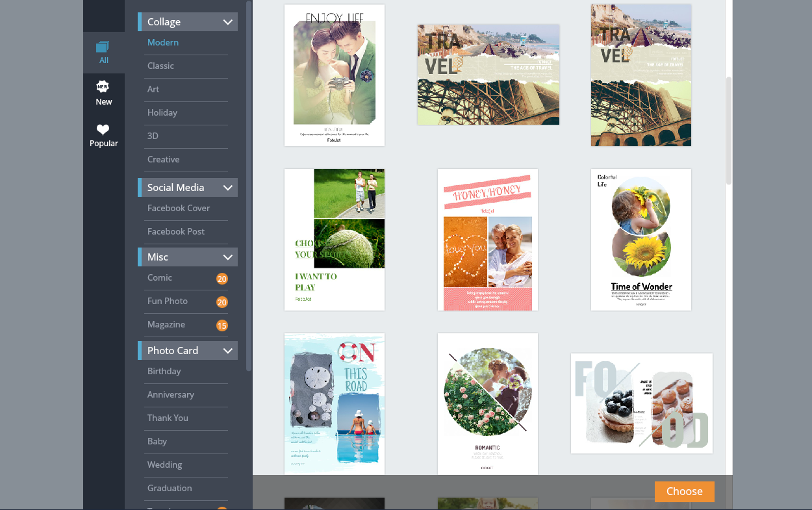Collapse the Photo Card section chevron
The width and height of the screenshot is (812, 510).
[227, 351]
